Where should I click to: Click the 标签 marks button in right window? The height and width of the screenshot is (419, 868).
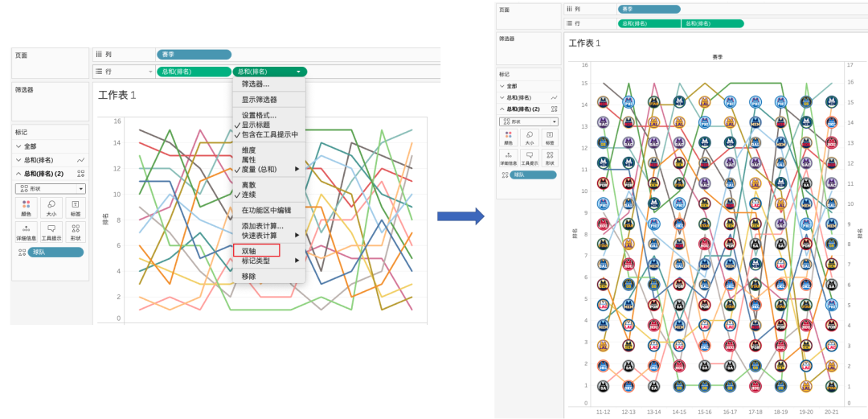click(x=550, y=138)
